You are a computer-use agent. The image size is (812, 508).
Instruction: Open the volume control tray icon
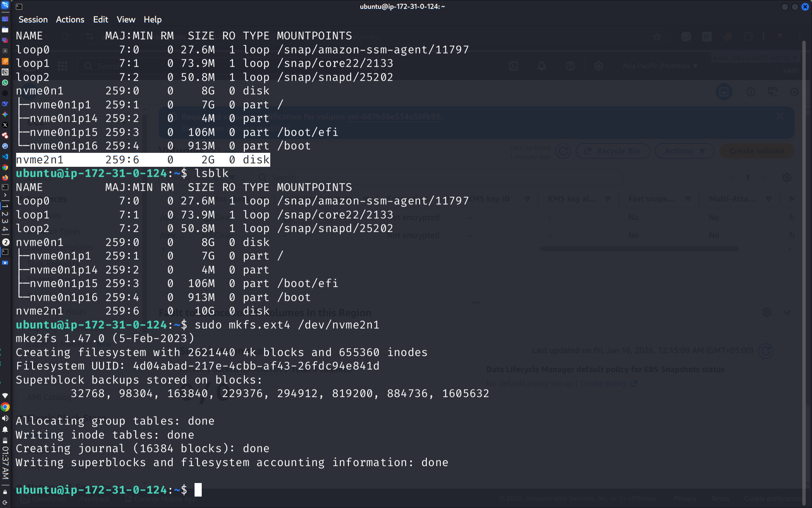pyautogui.click(x=5, y=418)
